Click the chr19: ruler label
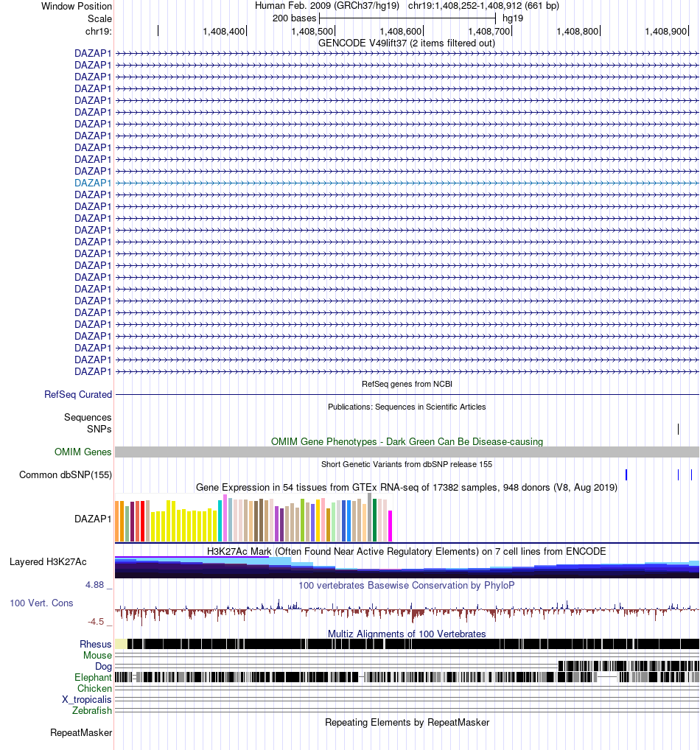700x750 pixels. [x=99, y=31]
